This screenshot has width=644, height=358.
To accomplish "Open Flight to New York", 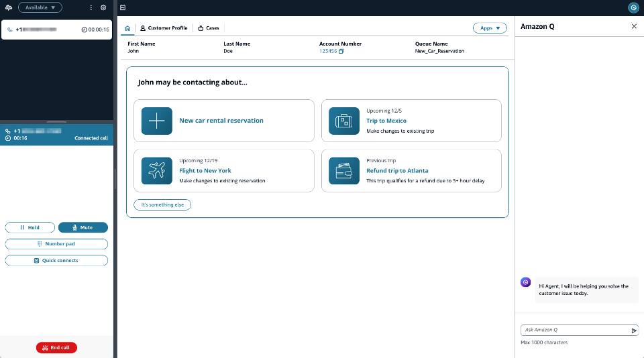I will click(x=205, y=171).
